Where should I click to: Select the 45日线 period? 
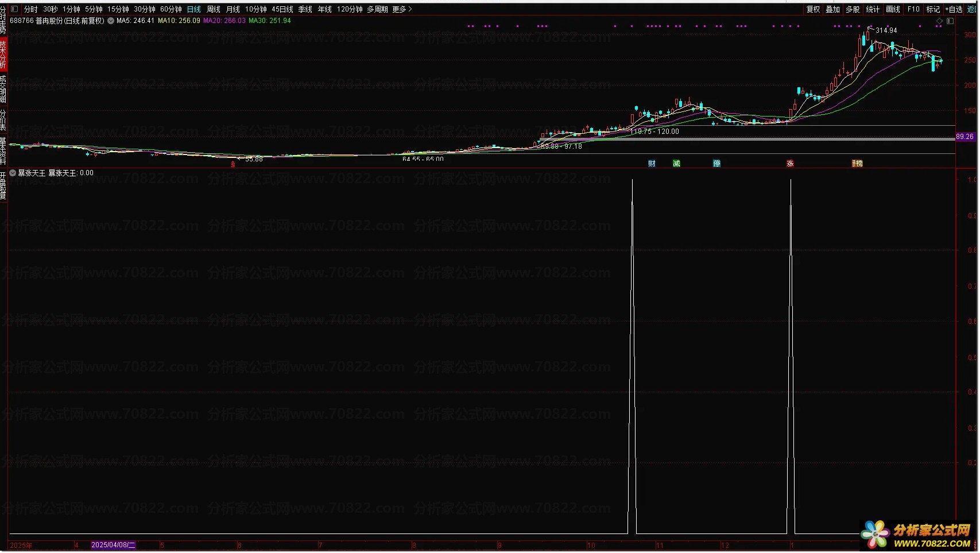click(x=282, y=9)
